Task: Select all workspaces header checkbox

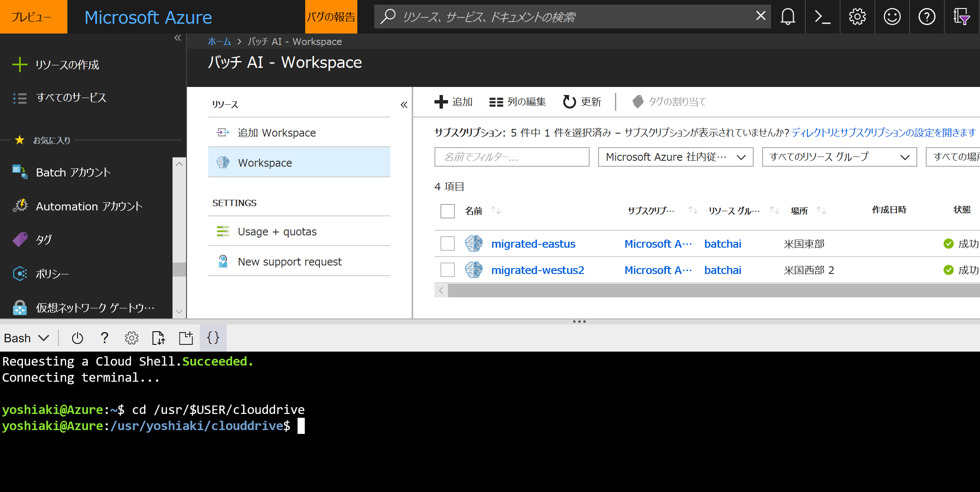Action: coord(447,211)
